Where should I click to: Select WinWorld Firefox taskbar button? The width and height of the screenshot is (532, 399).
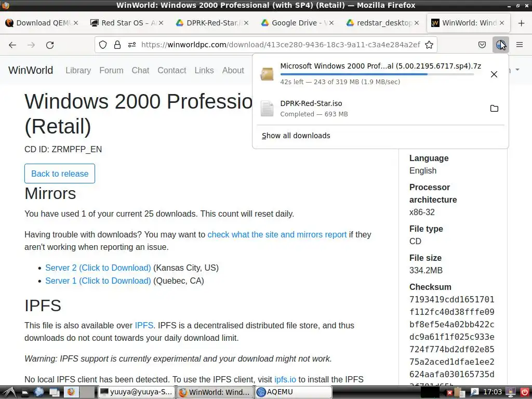tap(215, 392)
